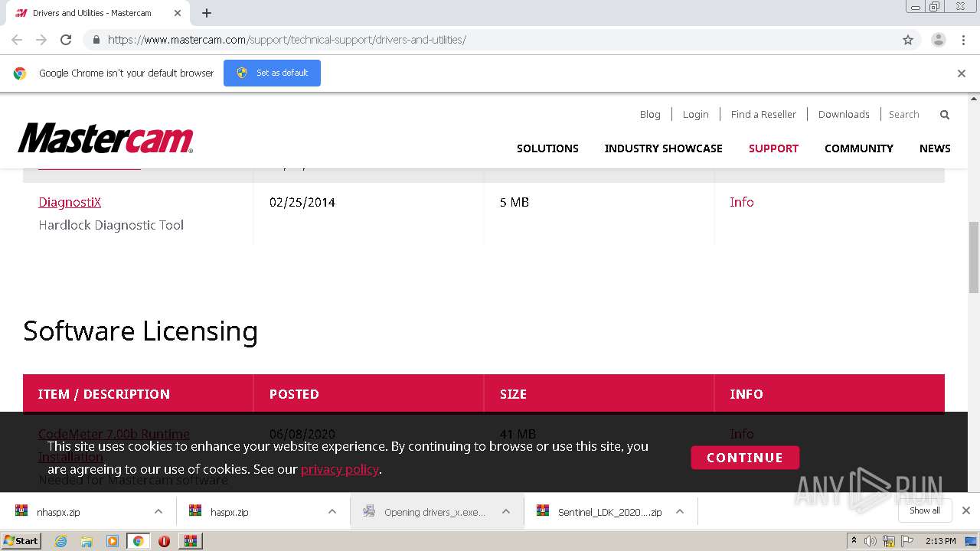Open Info link for DiagnostiX row
The height and width of the screenshot is (551, 980).
point(742,202)
